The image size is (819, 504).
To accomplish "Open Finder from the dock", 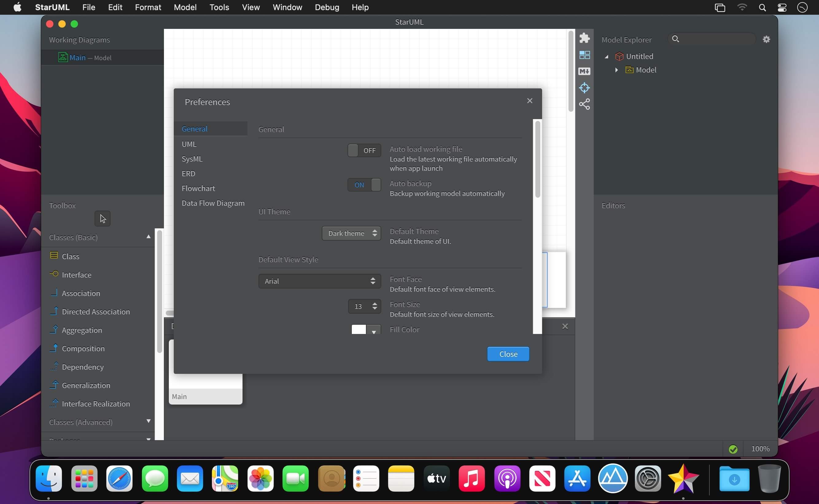I will pyautogui.click(x=49, y=479).
